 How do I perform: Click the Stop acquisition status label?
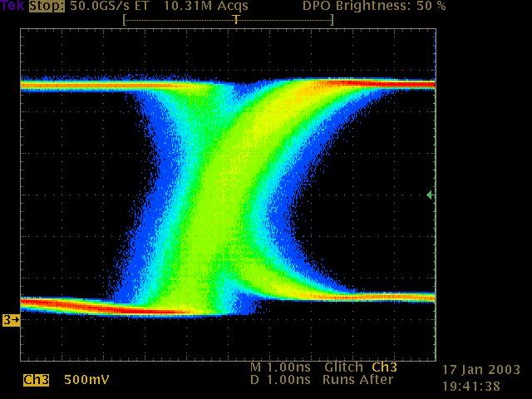tap(47, 6)
